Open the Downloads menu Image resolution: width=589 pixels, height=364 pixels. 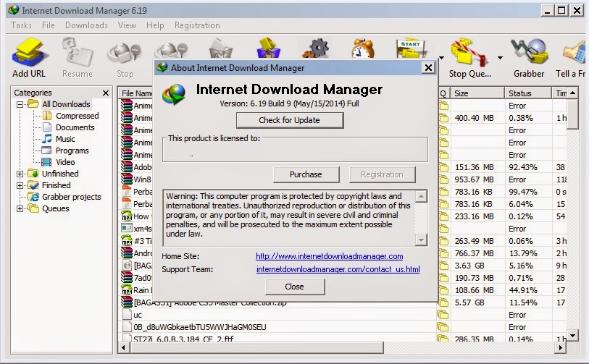pos(86,25)
